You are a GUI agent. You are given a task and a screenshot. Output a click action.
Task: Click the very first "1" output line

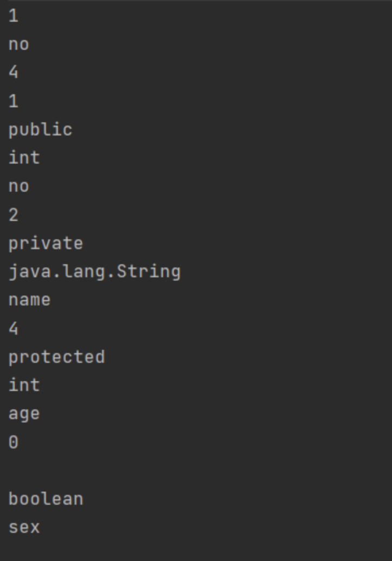[x=14, y=16]
